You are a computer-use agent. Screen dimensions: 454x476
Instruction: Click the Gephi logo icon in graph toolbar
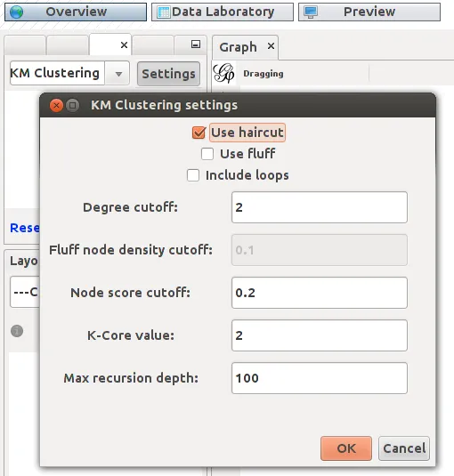tap(223, 73)
